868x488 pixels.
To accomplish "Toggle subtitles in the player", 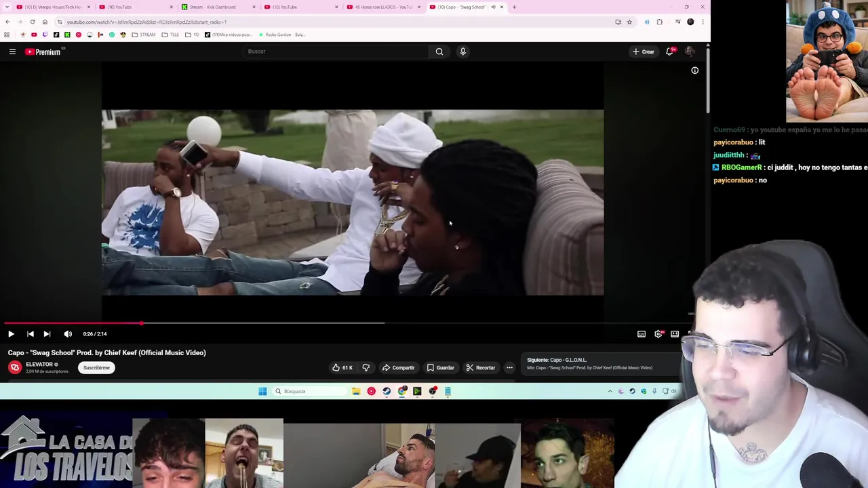I will pos(642,334).
